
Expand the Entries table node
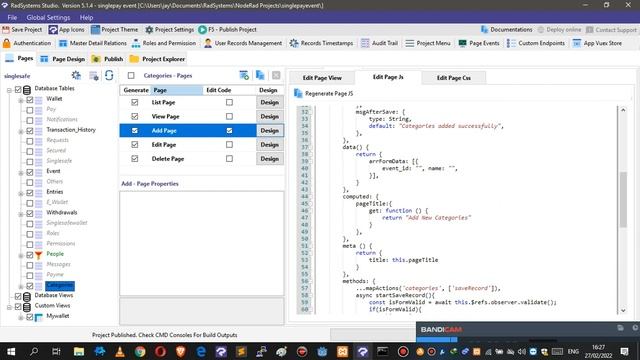click(21, 193)
